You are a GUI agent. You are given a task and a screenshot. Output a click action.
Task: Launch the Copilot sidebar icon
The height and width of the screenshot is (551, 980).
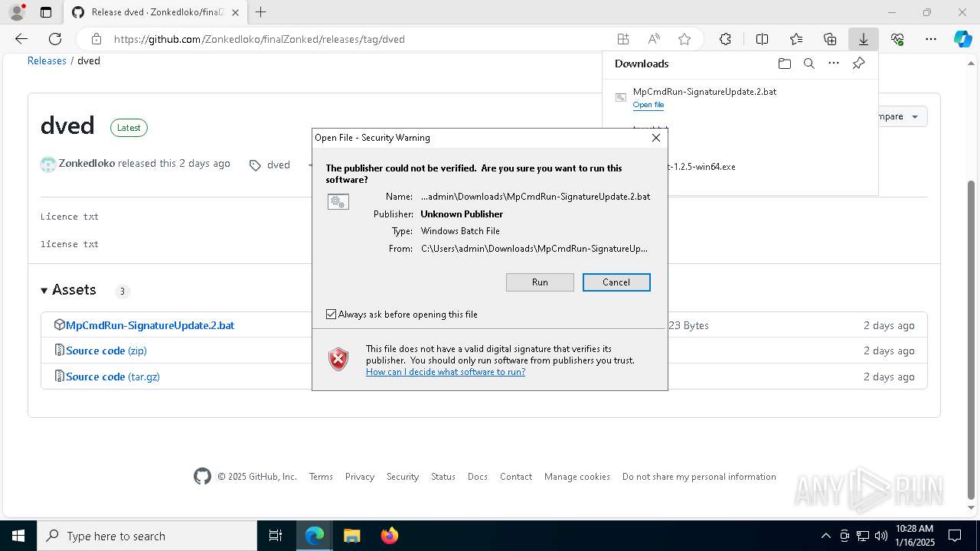963,39
